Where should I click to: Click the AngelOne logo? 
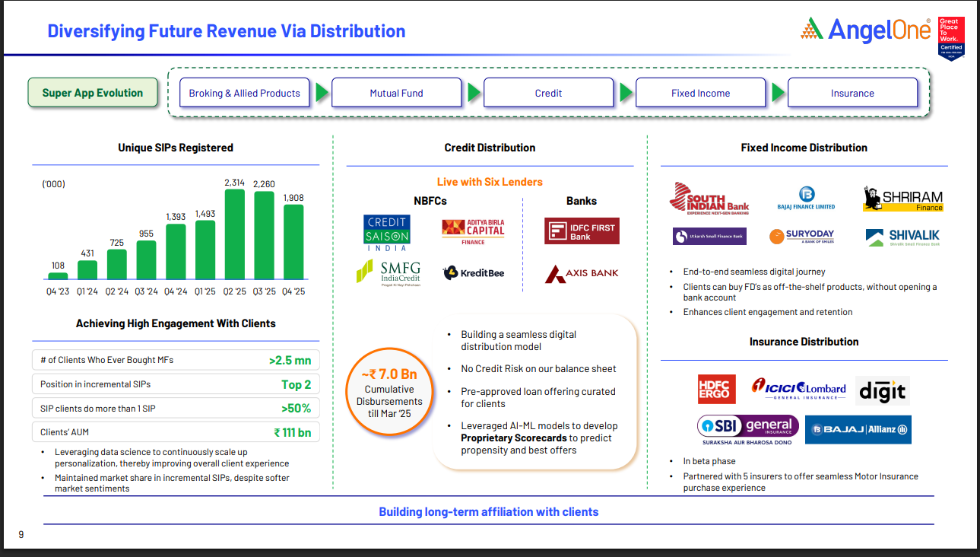[866, 30]
